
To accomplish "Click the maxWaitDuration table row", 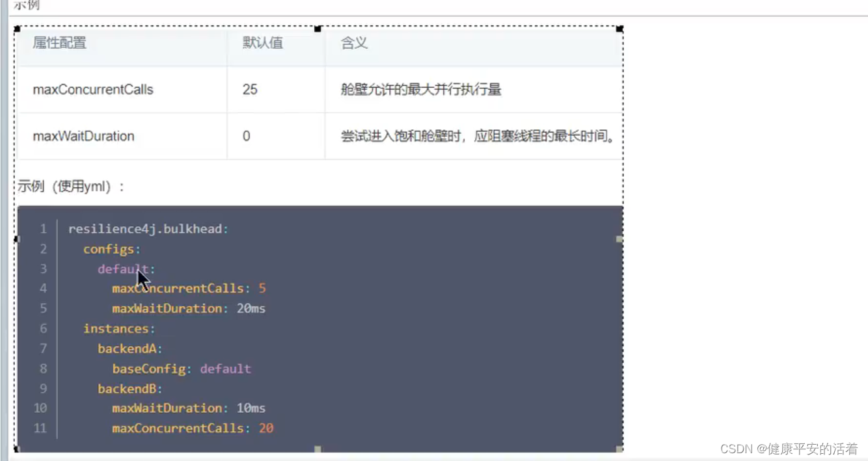I will [x=83, y=136].
